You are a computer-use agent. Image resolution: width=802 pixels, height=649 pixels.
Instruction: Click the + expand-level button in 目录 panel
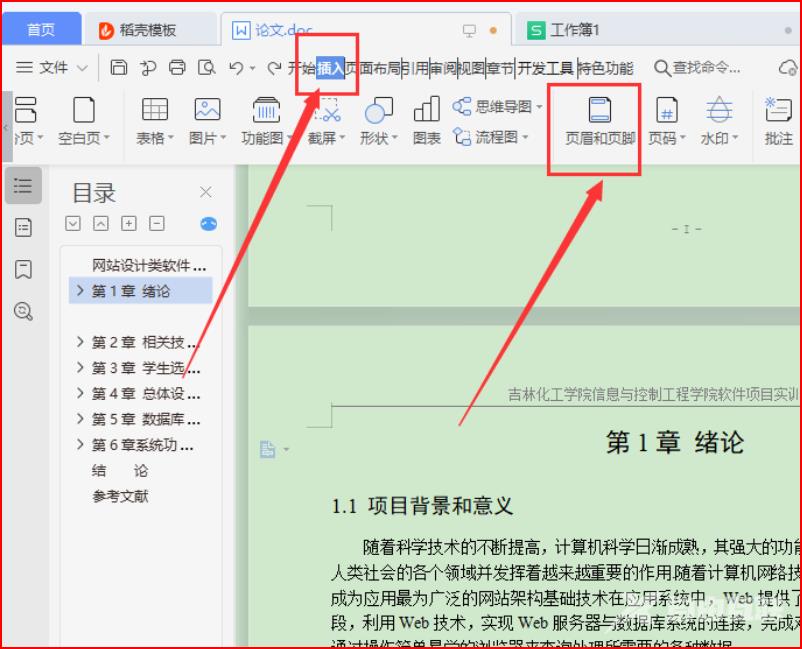pyautogui.click(x=129, y=223)
